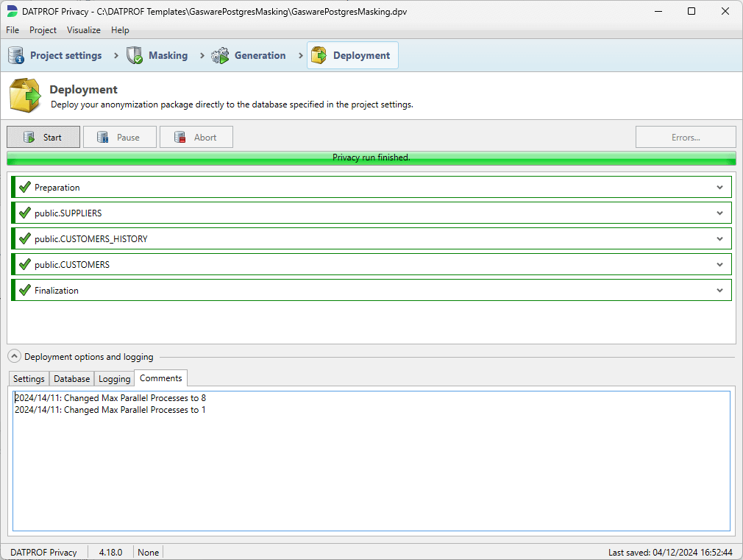Expand the Finalization section chevron
The image size is (743, 560).
(719, 290)
